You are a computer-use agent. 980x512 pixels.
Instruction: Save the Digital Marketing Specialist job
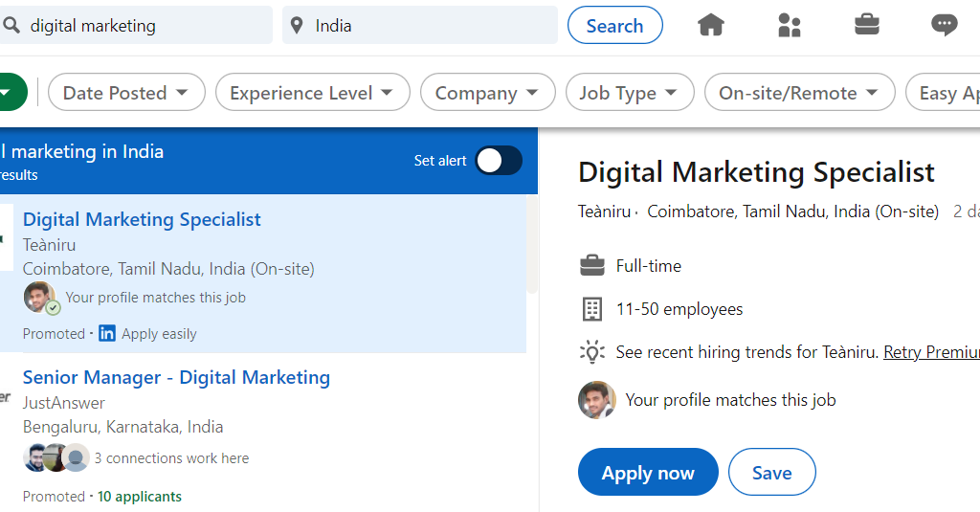coord(771,473)
